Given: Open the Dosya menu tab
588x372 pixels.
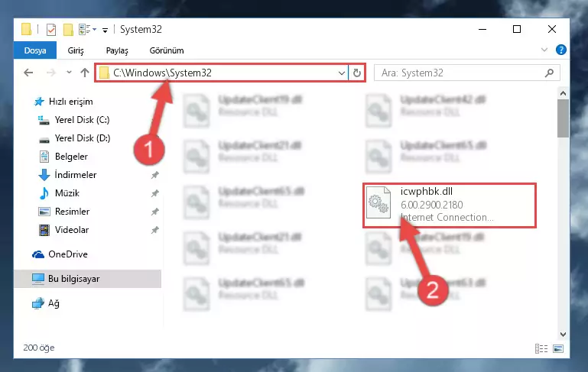Looking at the screenshot, I should coord(35,50).
